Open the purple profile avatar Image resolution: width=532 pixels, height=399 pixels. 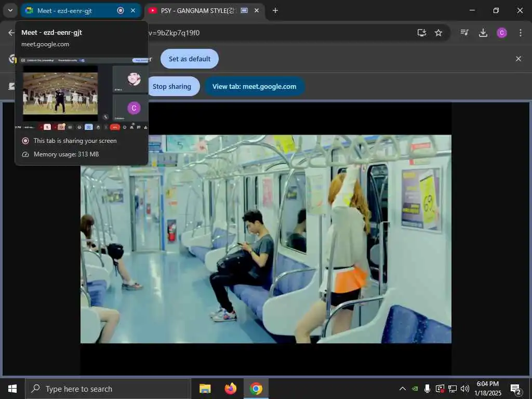click(x=502, y=33)
